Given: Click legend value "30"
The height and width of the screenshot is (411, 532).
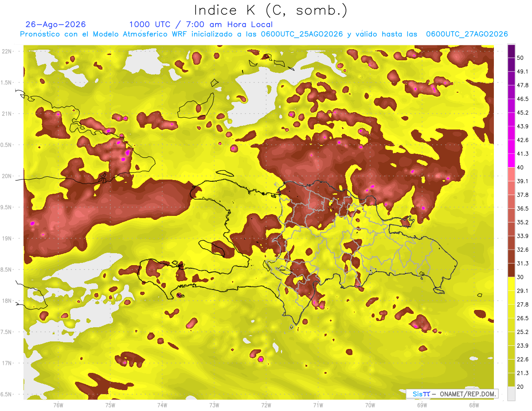Looking at the screenshot, I should [521, 277].
